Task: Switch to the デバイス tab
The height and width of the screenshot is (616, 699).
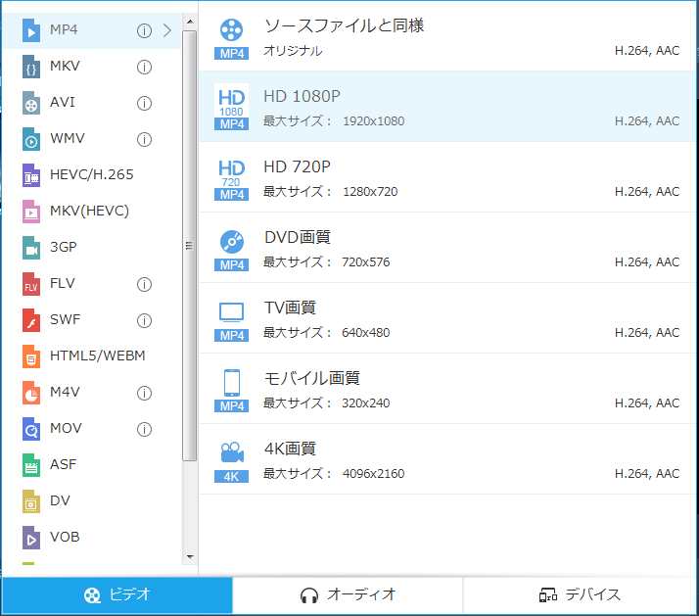Action: click(x=580, y=595)
